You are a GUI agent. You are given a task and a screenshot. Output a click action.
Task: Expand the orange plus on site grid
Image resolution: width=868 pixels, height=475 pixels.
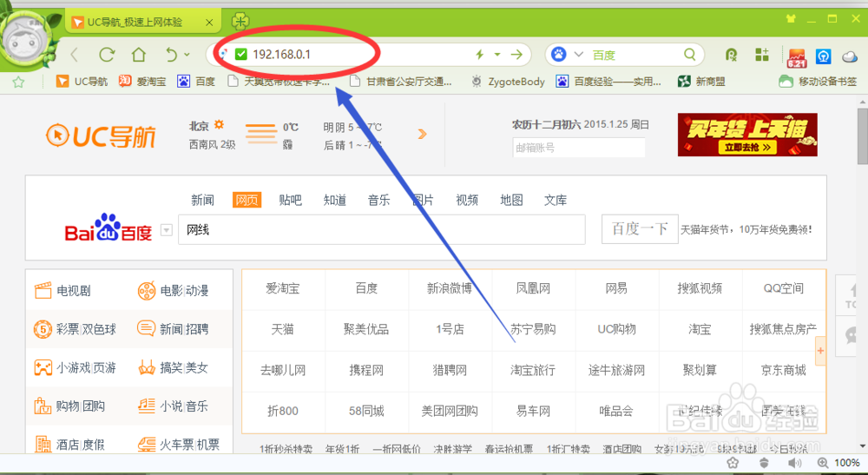(820, 351)
